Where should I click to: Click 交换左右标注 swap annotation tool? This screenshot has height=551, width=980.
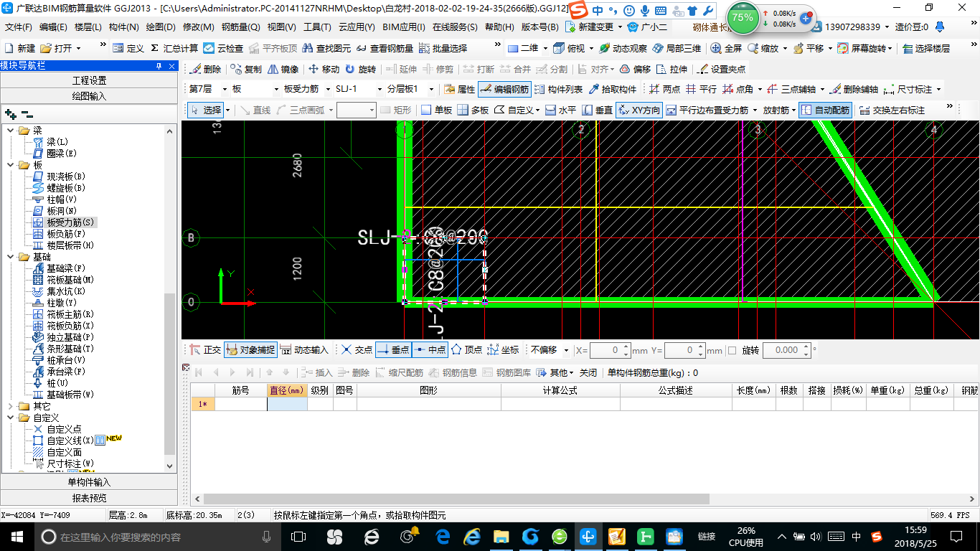coord(892,110)
